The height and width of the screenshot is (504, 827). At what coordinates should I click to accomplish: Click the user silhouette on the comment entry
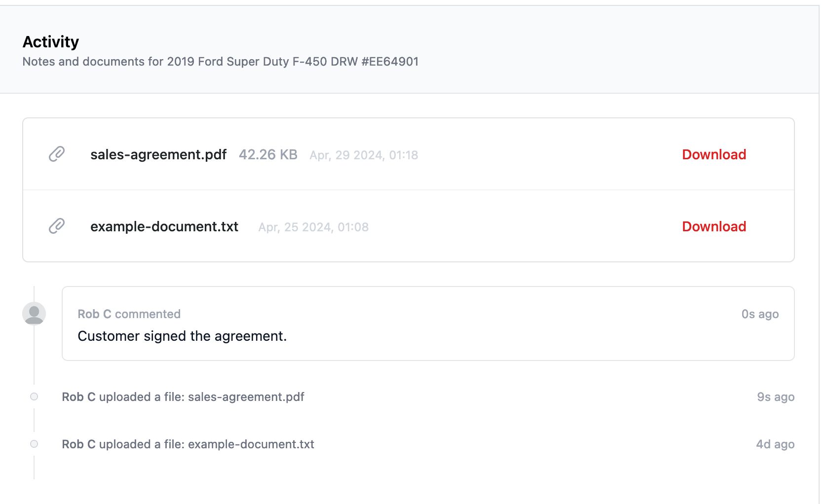[34, 314]
